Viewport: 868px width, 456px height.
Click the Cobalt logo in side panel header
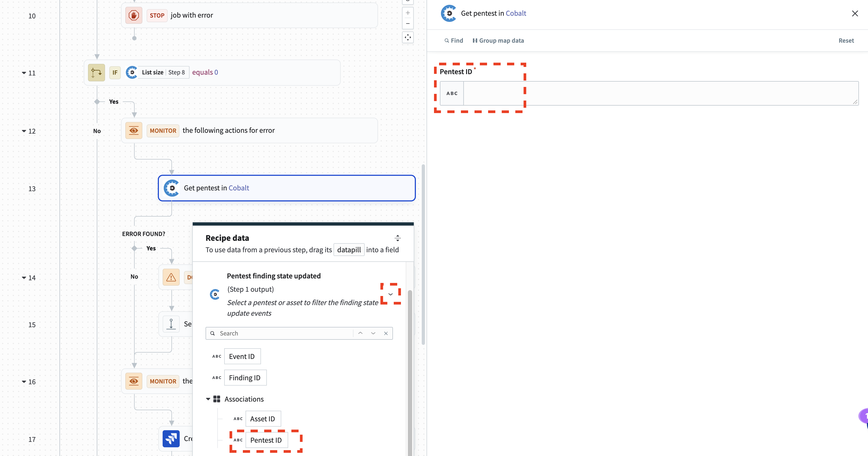(x=449, y=14)
